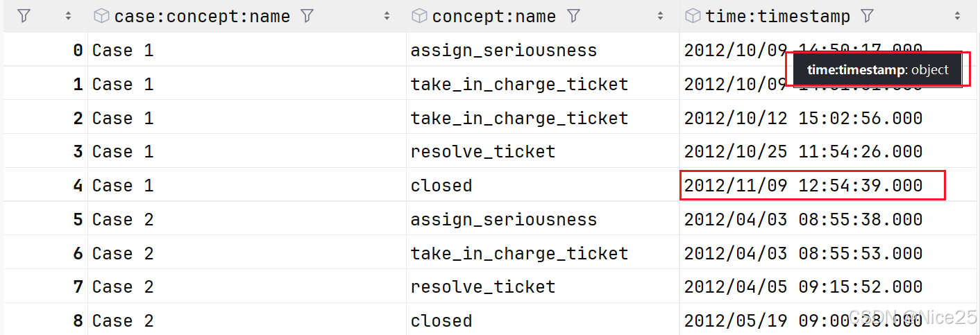Toggle sort arrows on concept:name column

[x=659, y=16]
